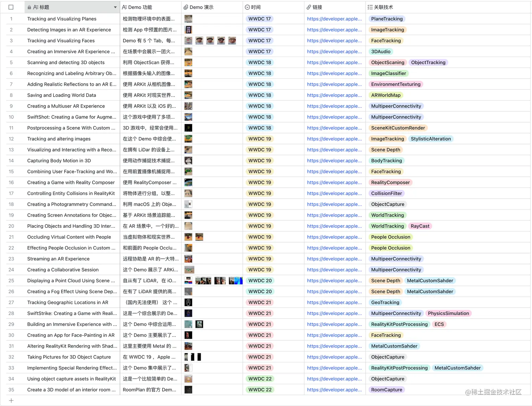Click the ImageClassifier tag

[388, 73]
